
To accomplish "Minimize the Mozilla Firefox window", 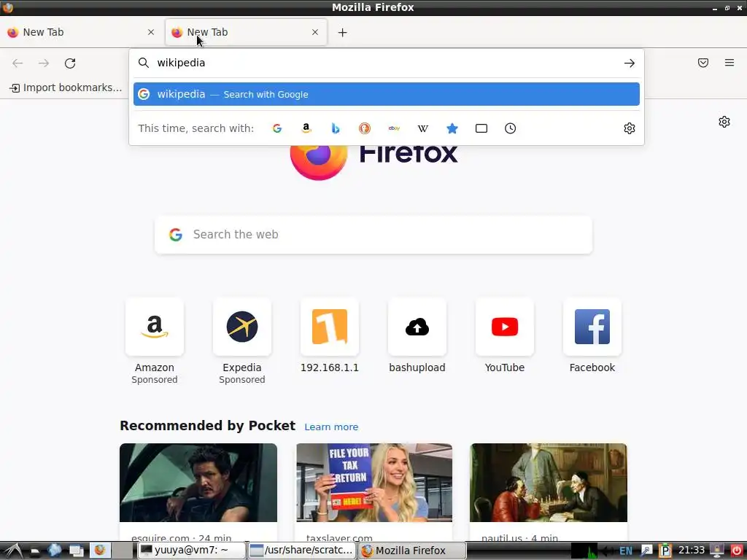I will pos(715,8).
